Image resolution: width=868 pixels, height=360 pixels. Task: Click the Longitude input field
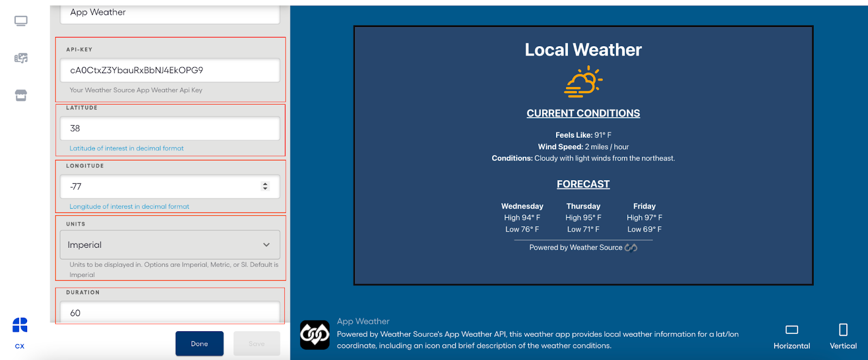(170, 187)
